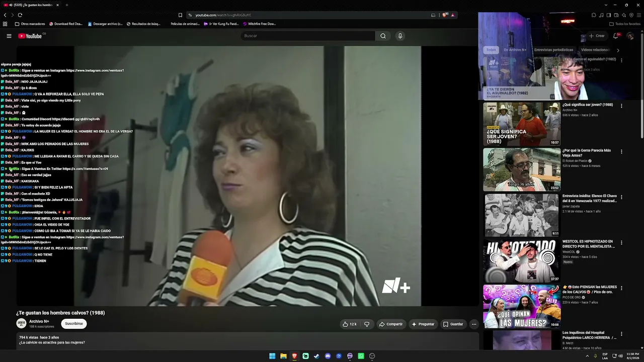The image size is (644, 362).
Task: Open a new browser tab
Action: click(x=66, y=5)
